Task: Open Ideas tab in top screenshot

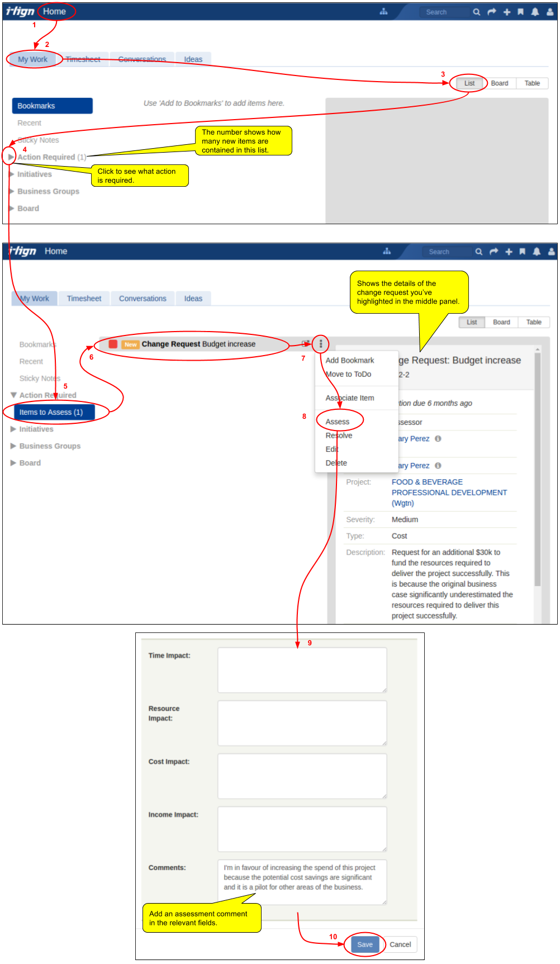Action: [193, 59]
